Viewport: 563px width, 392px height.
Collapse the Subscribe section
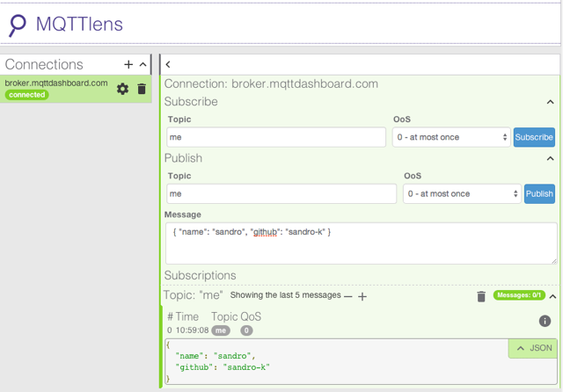pos(551,102)
